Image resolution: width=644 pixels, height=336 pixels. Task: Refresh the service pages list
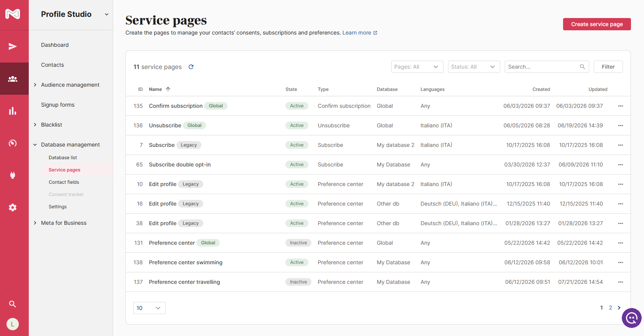point(191,67)
